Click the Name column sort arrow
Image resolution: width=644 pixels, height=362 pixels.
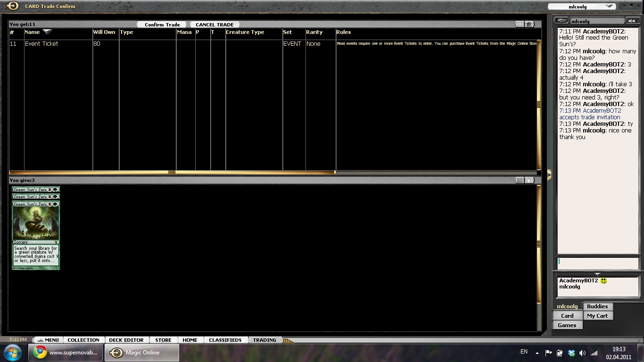47,32
